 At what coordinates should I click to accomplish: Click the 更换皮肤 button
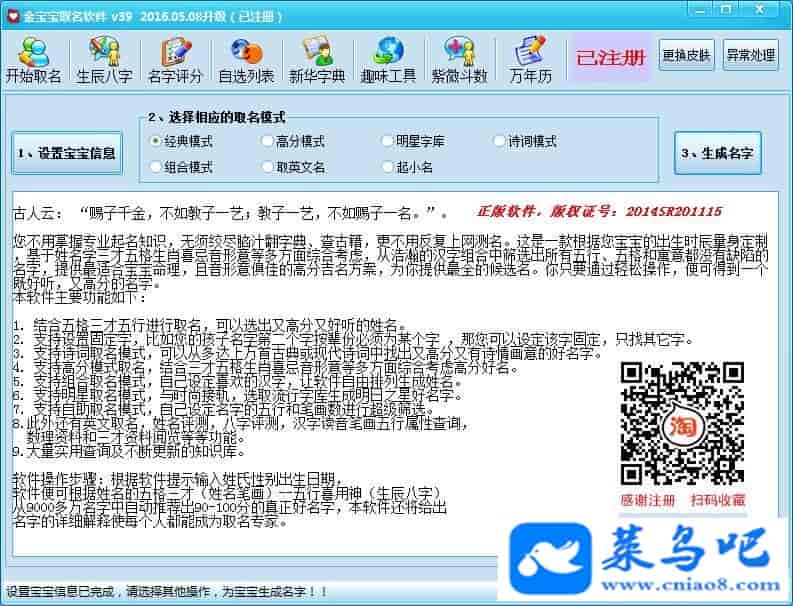click(x=686, y=55)
